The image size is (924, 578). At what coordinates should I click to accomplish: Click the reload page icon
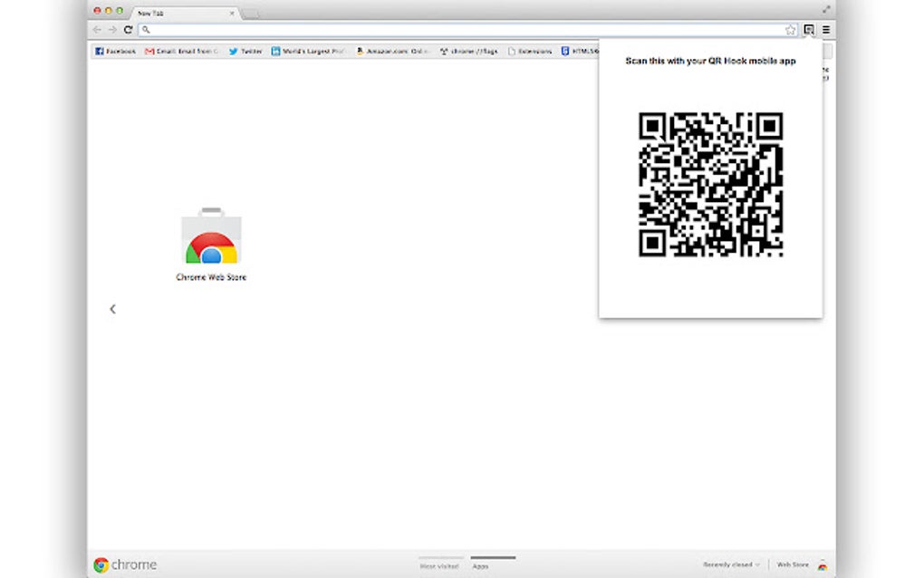[x=127, y=29]
